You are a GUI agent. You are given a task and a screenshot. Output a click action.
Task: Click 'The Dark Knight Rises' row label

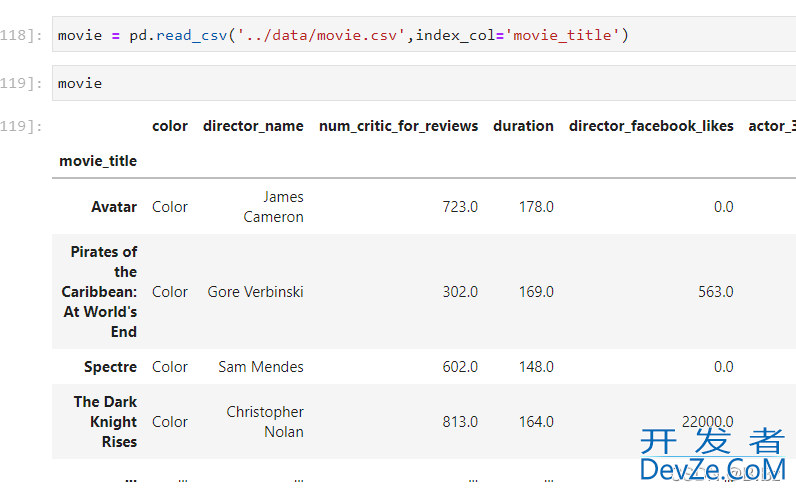point(105,421)
